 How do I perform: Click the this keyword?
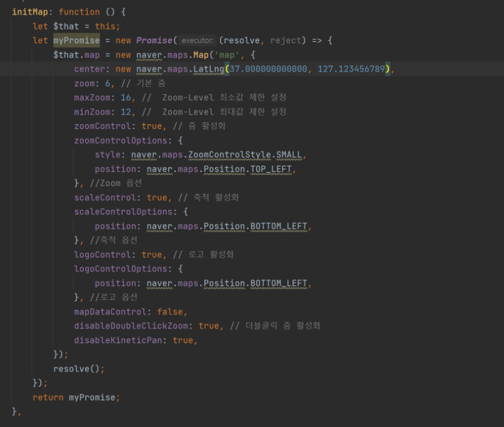(x=105, y=26)
